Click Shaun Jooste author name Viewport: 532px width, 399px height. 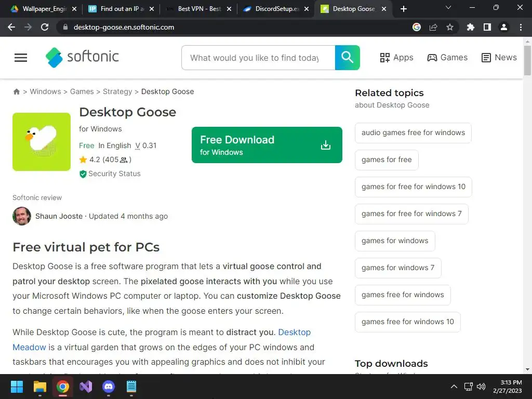pyautogui.click(x=59, y=216)
